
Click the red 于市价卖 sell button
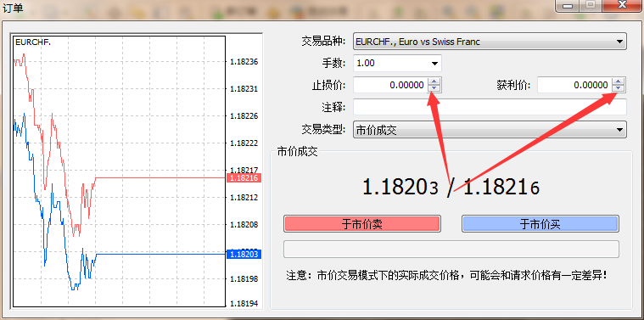[362, 224]
